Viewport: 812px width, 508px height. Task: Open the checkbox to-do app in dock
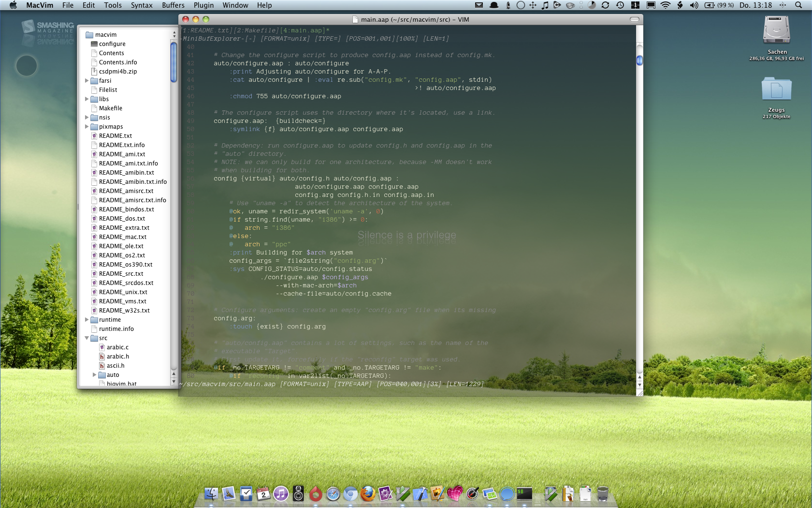click(x=246, y=493)
